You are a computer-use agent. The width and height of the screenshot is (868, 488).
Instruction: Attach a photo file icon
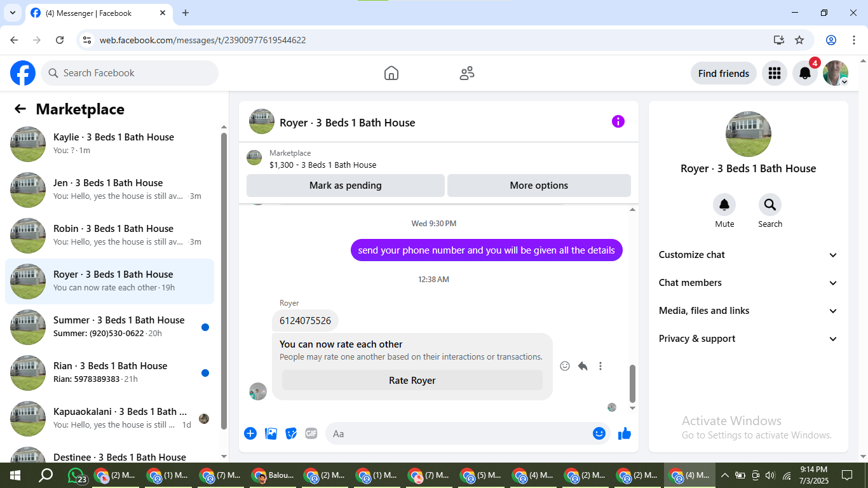(271, 433)
